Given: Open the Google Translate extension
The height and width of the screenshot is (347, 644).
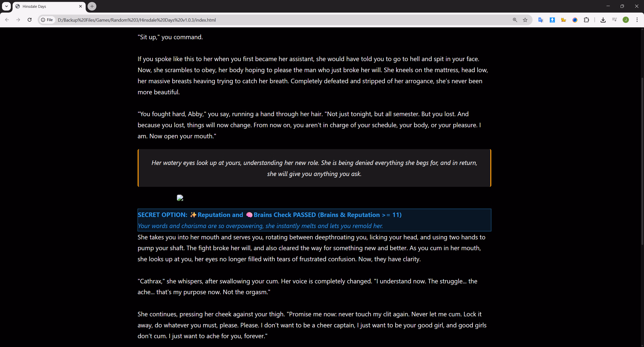Looking at the screenshot, I should tap(541, 20).
